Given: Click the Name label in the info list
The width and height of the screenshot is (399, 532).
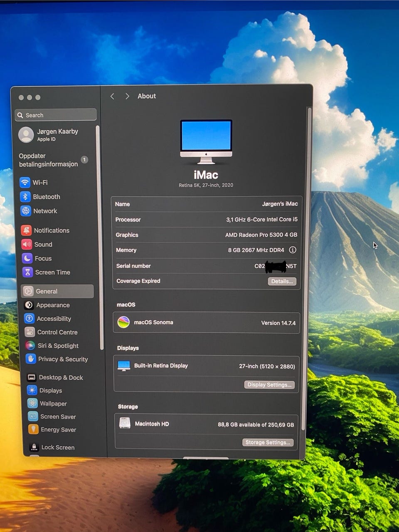Looking at the screenshot, I should [x=122, y=204].
